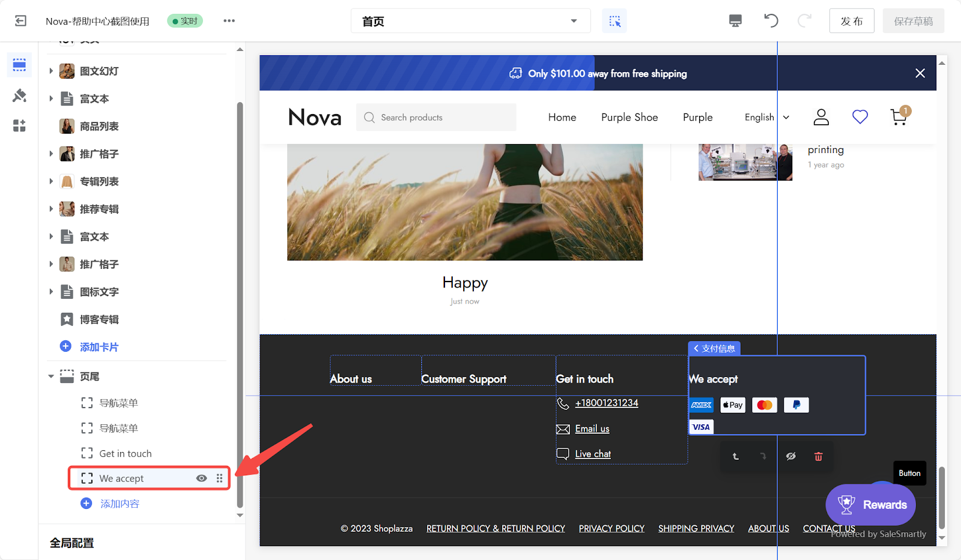Click the plus icon beside 添加卡片
961x560 pixels.
coord(66,346)
